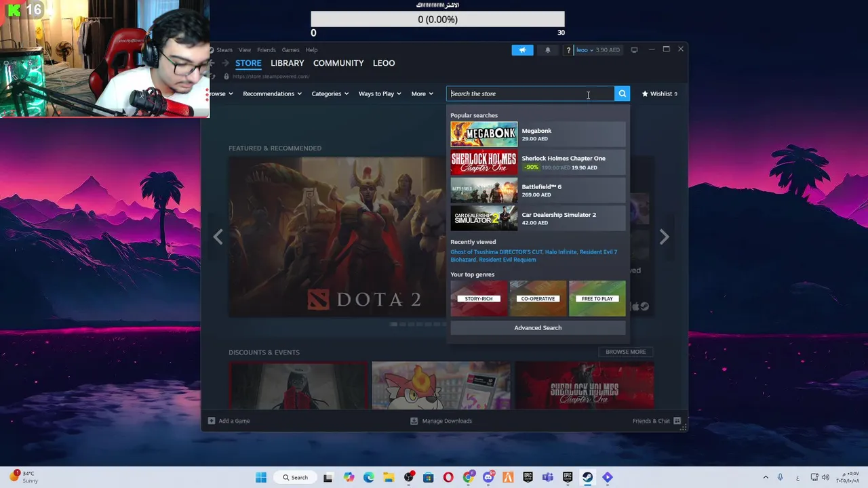The width and height of the screenshot is (868, 488).
Task: Click Advanced Search button
Action: (x=538, y=328)
